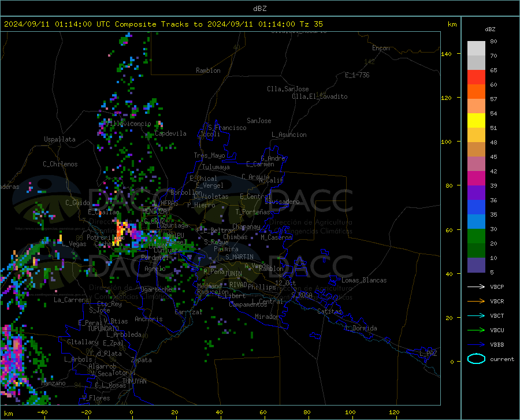Screen dimensions: 520x420
Task: Click the 'JUNIN' map label
Action: click(x=233, y=274)
